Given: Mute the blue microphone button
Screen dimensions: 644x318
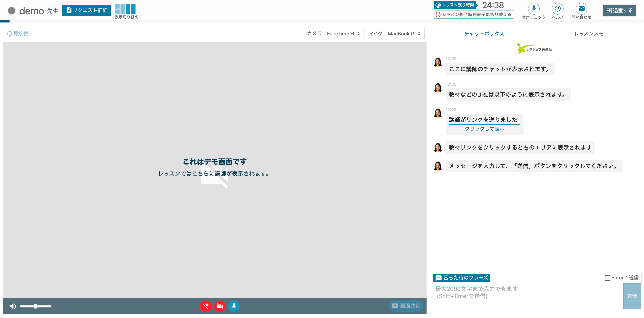Looking at the screenshot, I should [x=234, y=306].
